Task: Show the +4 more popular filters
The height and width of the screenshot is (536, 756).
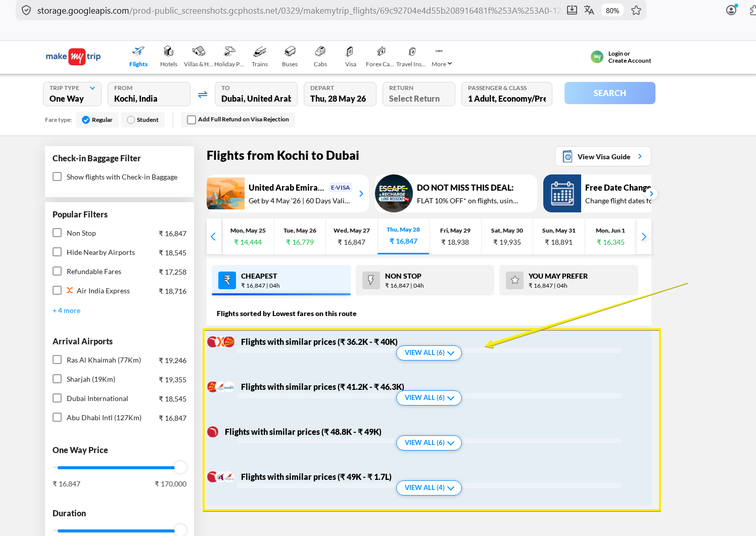Action: 67,310
